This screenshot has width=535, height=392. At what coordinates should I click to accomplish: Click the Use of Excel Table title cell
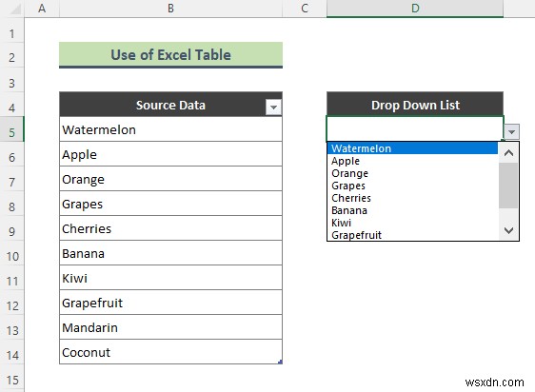(x=170, y=54)
